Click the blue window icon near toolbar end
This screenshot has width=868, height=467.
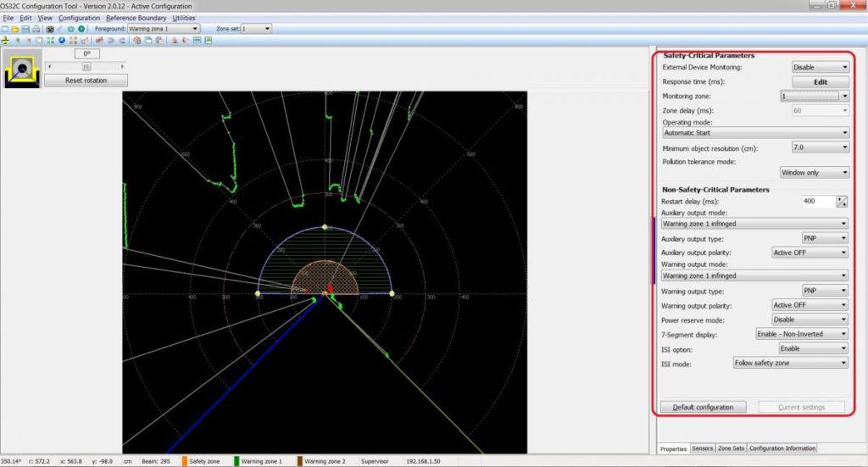tap(197, 41)
